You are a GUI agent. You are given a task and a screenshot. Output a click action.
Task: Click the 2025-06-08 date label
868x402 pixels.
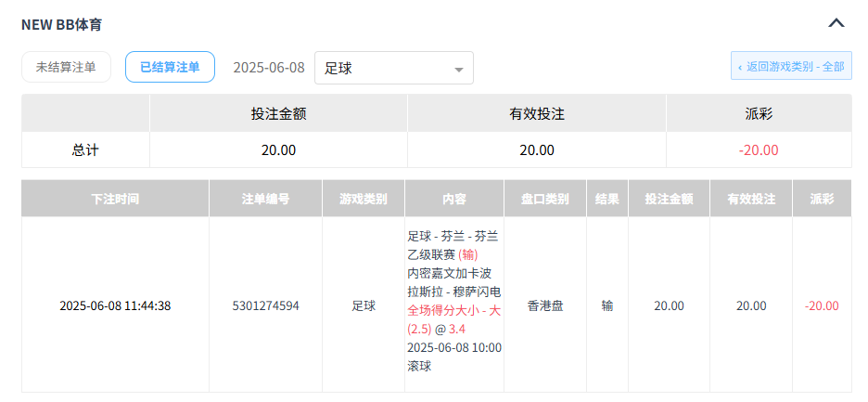coord(269,68)
